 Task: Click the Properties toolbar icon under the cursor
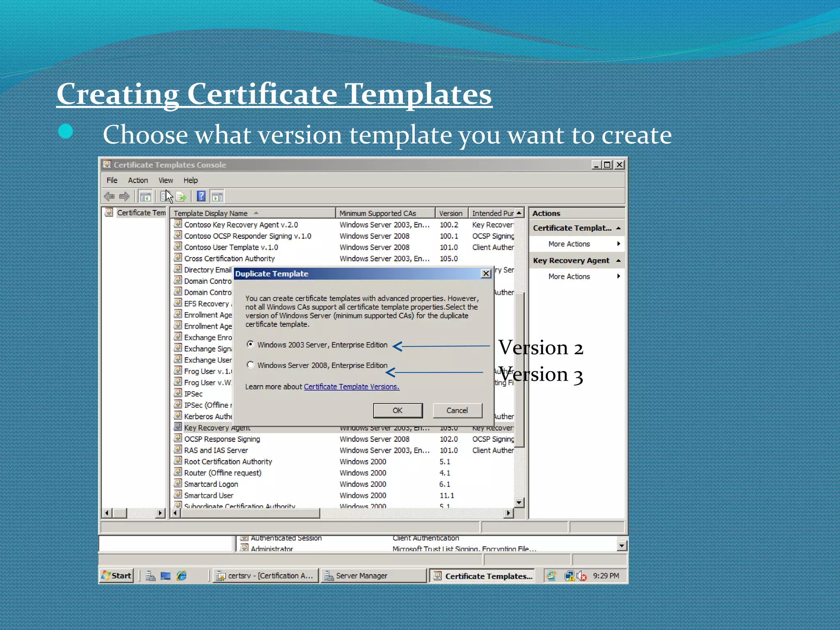[x=165, y=196]
